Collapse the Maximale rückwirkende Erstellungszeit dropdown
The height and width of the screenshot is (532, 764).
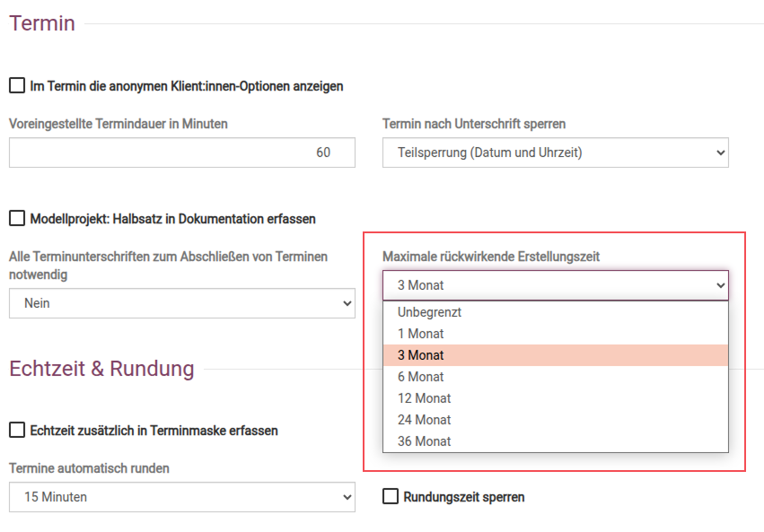pos(555,285)
